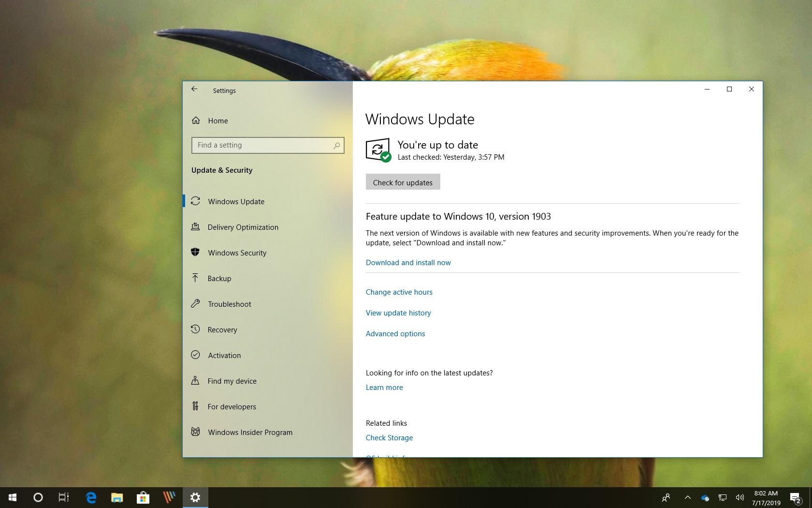Viewport: 812px width, 508px height.
Task: Click the Check Storage link
Action: [x=389, y=438]
